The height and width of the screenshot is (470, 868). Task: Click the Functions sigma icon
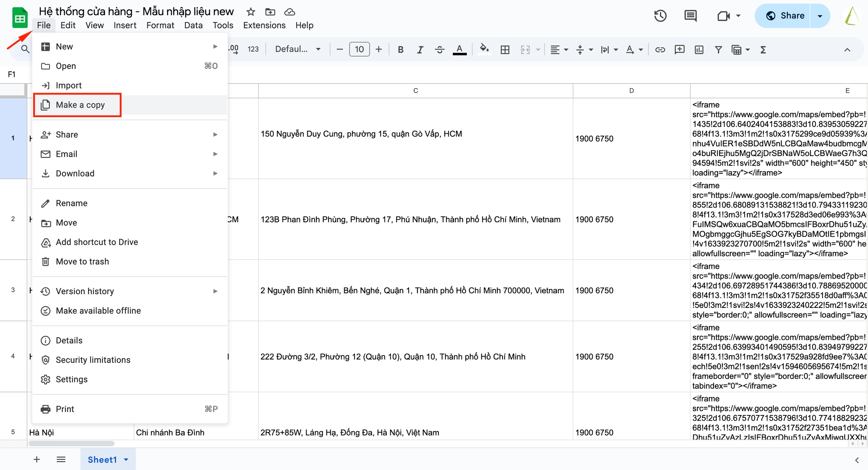[763, 49]
